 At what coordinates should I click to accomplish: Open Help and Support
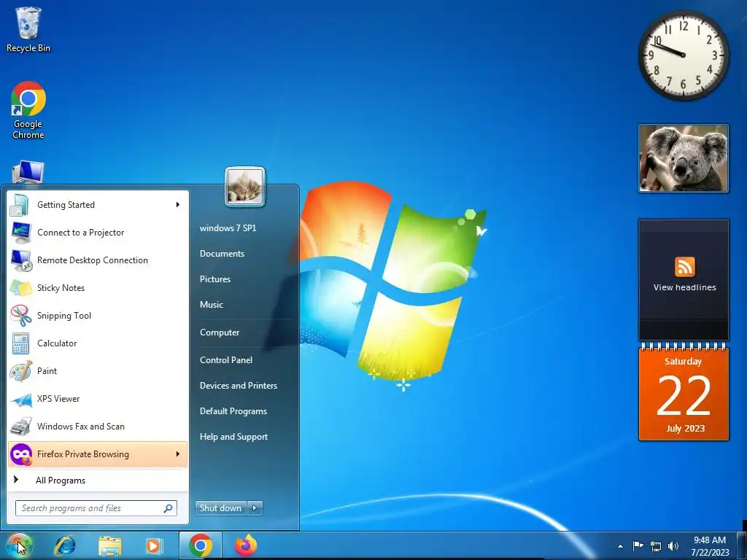click(233, 437)
